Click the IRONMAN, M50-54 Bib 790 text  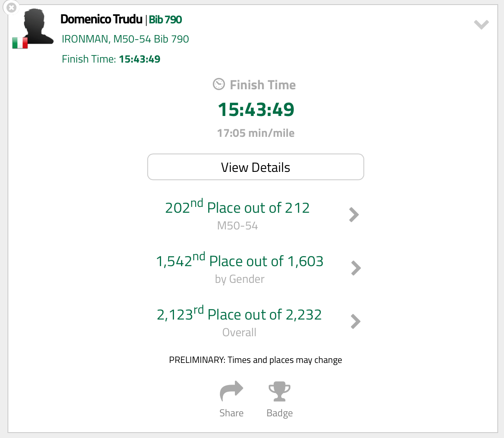[x=125, y=39]
